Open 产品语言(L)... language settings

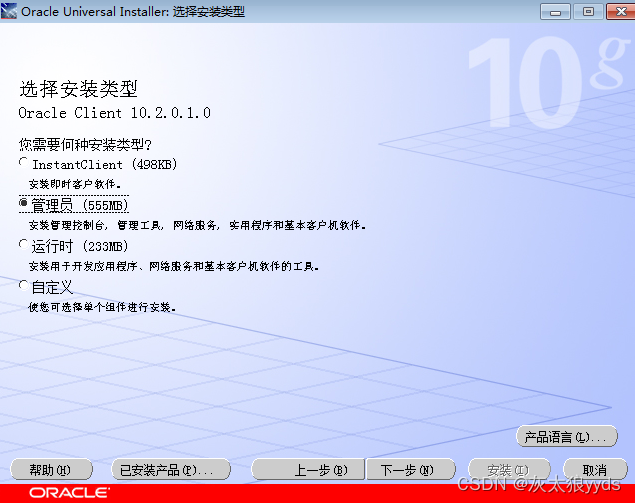click(x=567, y=436)
